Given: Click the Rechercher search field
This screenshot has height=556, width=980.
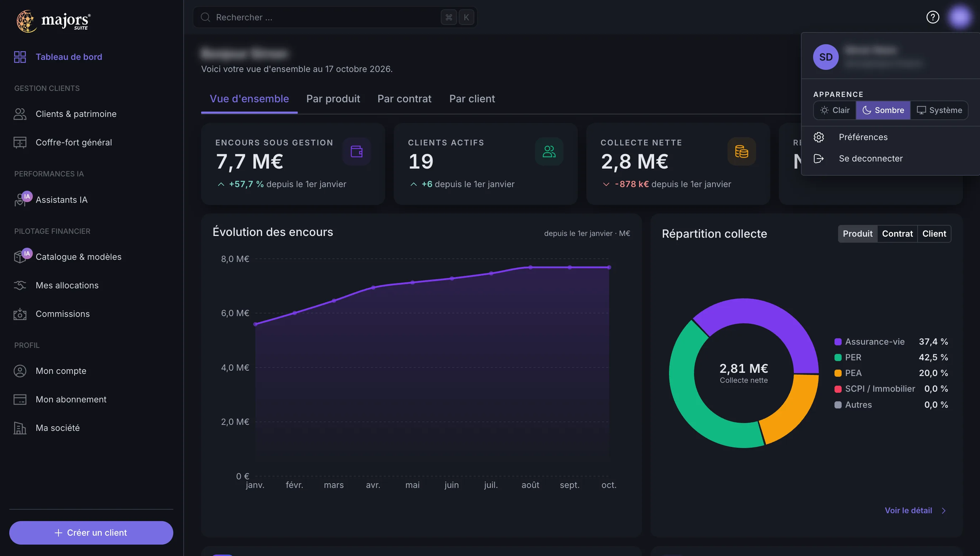Looking at the screenshot, I should (335, 17).
